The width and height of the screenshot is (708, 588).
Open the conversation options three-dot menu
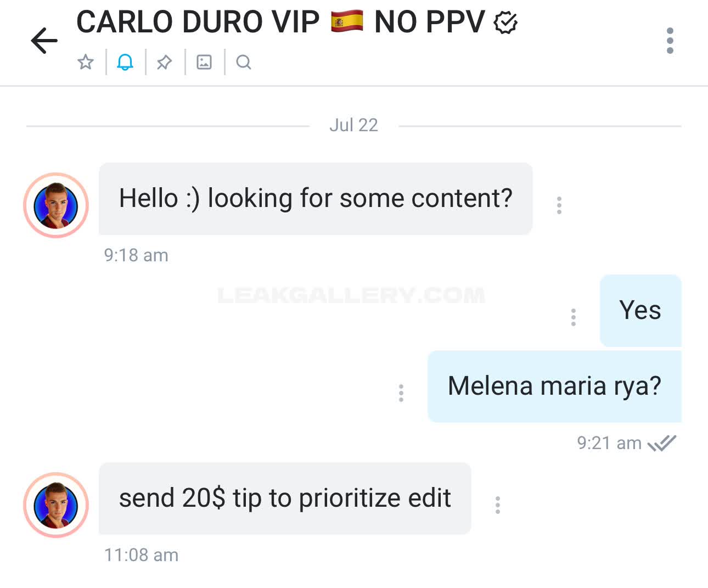(670, 41)
